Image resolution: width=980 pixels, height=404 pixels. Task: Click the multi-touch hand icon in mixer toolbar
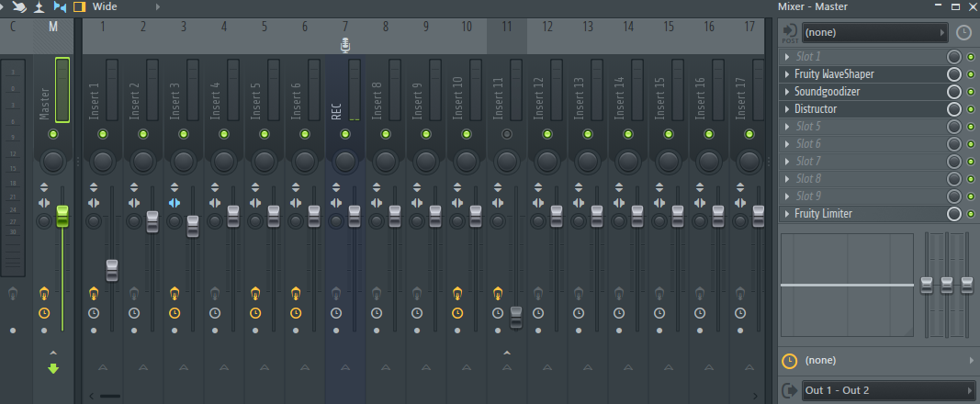pos(18,6)
